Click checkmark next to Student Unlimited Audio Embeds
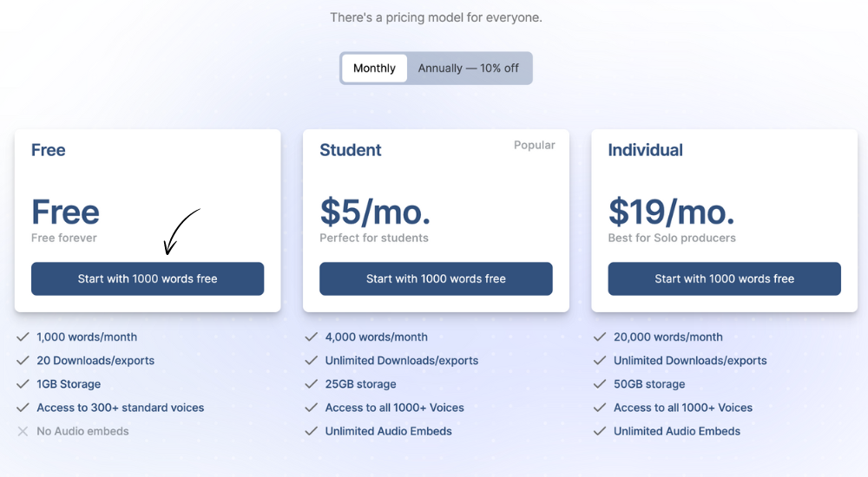Image resolution: width=868 pixels, height=477 pixels. click(311, 430)
